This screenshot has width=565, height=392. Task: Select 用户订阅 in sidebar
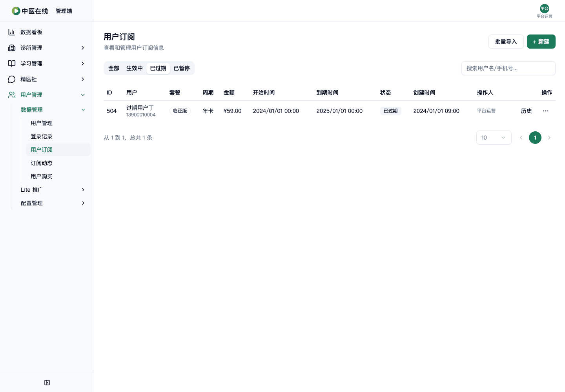coord(58,150)
